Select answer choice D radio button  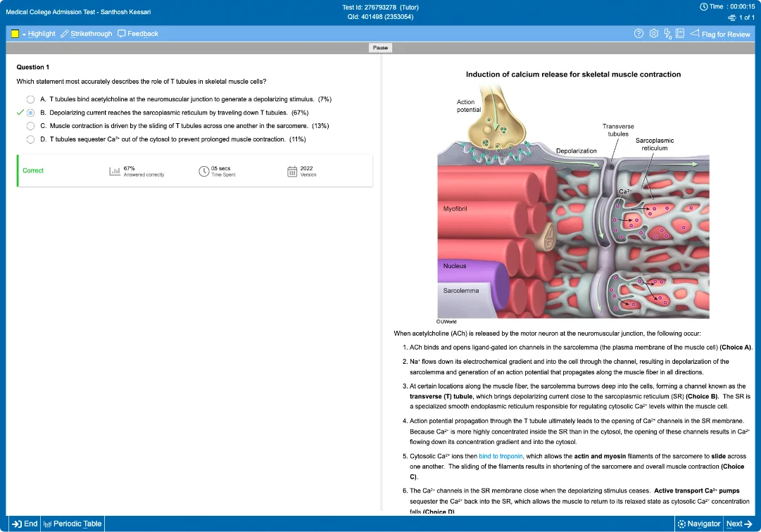(x=30, y=139)
